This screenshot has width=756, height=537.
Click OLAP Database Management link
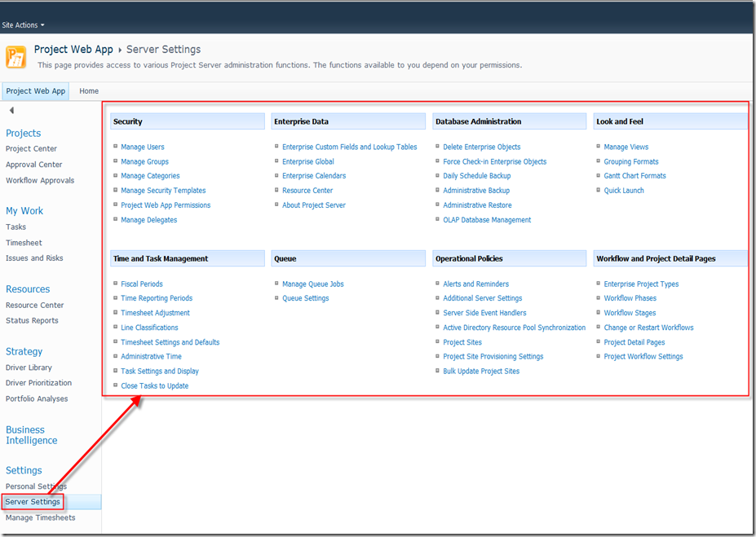click(487, 220)
